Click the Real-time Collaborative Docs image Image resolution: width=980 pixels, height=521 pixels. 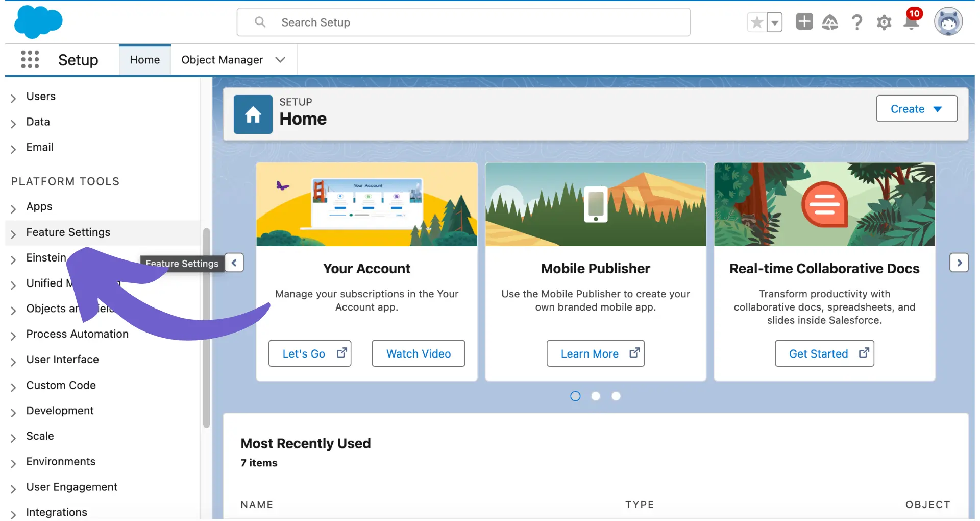click(x=825, y=204)
